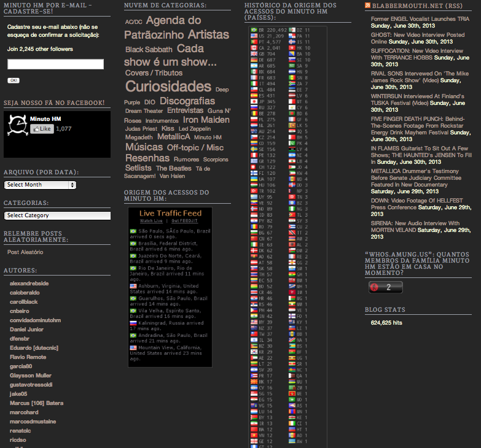Focus the e-mail subscription text field
The image size is (481, 448).
(x=55, y=64)
